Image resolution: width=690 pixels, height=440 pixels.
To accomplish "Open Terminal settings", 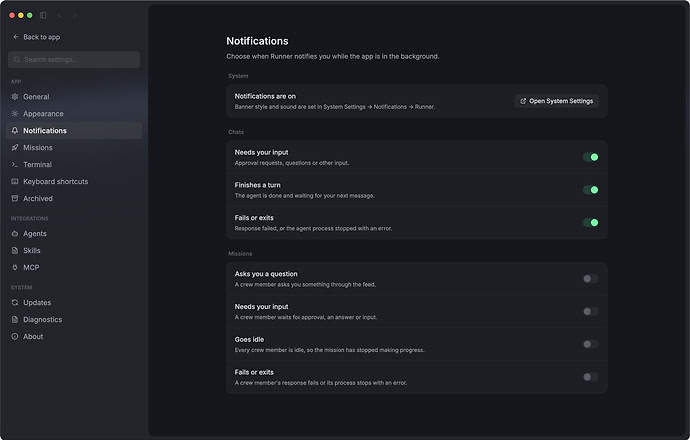I will click(74, 165).
